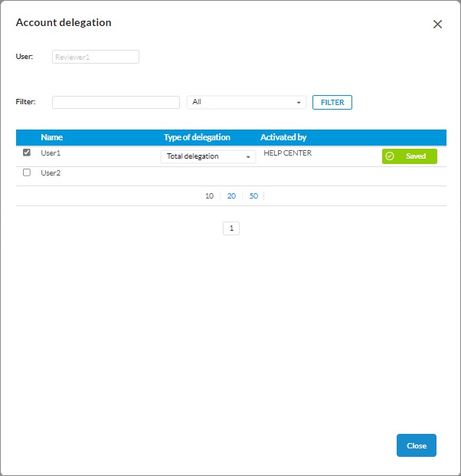This screenshot has height=476, width=461.
Task: Select 10 items per page
Action: point(209,196)
